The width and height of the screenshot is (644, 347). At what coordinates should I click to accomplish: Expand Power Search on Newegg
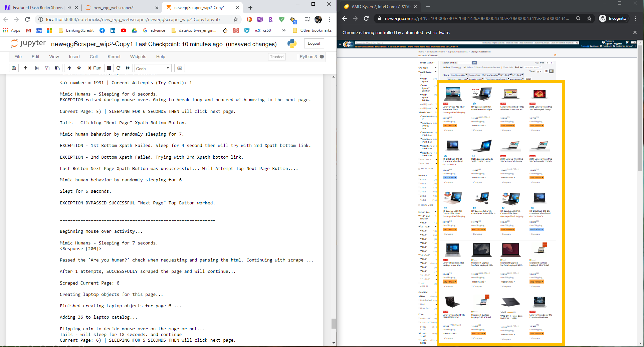427,63
